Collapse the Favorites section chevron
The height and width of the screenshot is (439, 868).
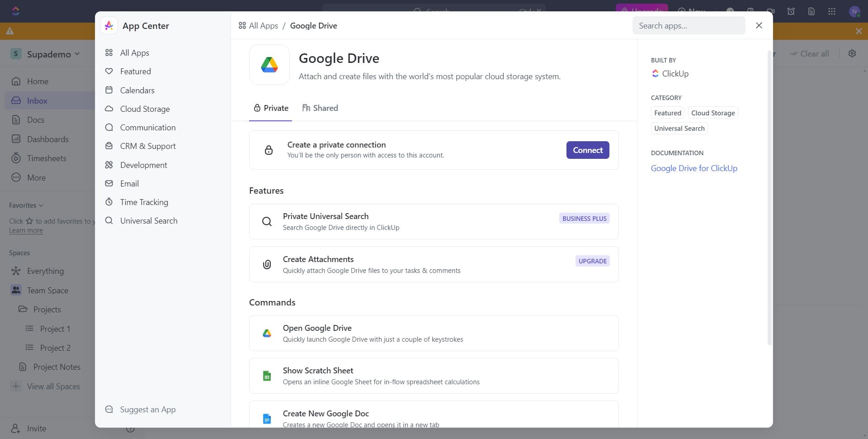click(41, 205)
